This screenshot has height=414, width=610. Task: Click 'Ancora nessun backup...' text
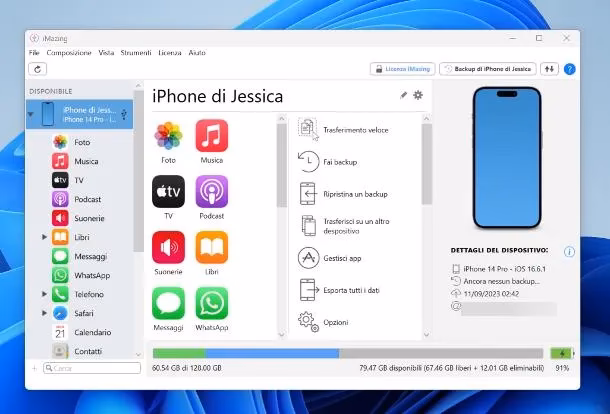pyautogui.click(x=502, y=281)
